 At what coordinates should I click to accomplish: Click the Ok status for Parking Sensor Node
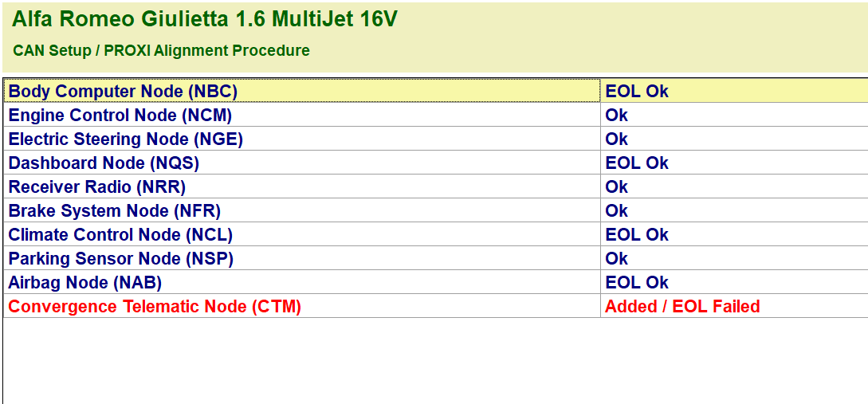(x=617, y=259)
